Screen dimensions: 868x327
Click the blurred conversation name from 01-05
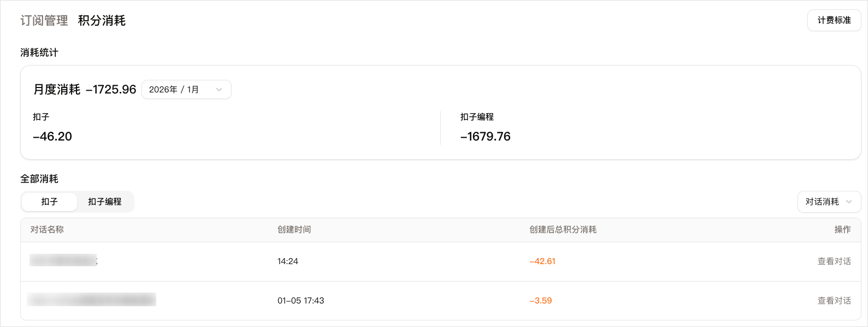tap(92, 300)
